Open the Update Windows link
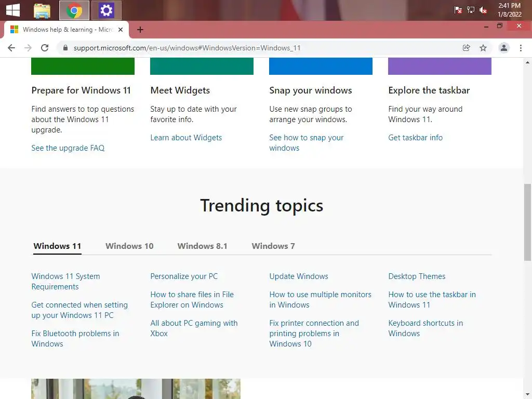The width and height of the screenshot is (532, 399). pos(299,276)
